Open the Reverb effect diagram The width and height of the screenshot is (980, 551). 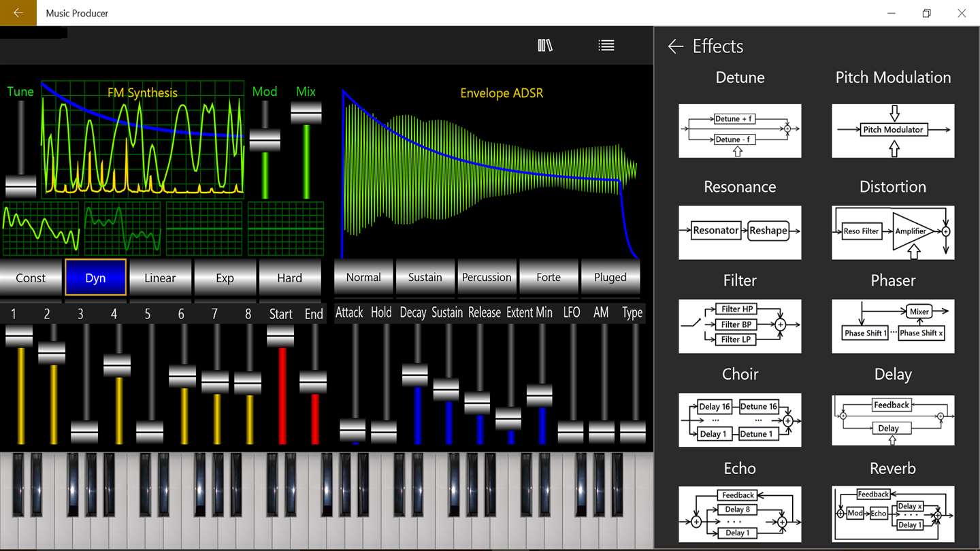click(x=893, y=514)
